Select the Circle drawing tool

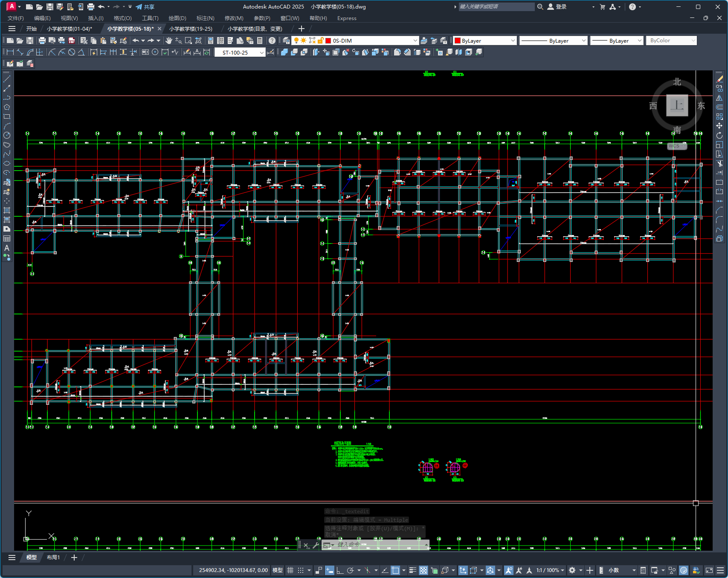[x=7, y=135]
